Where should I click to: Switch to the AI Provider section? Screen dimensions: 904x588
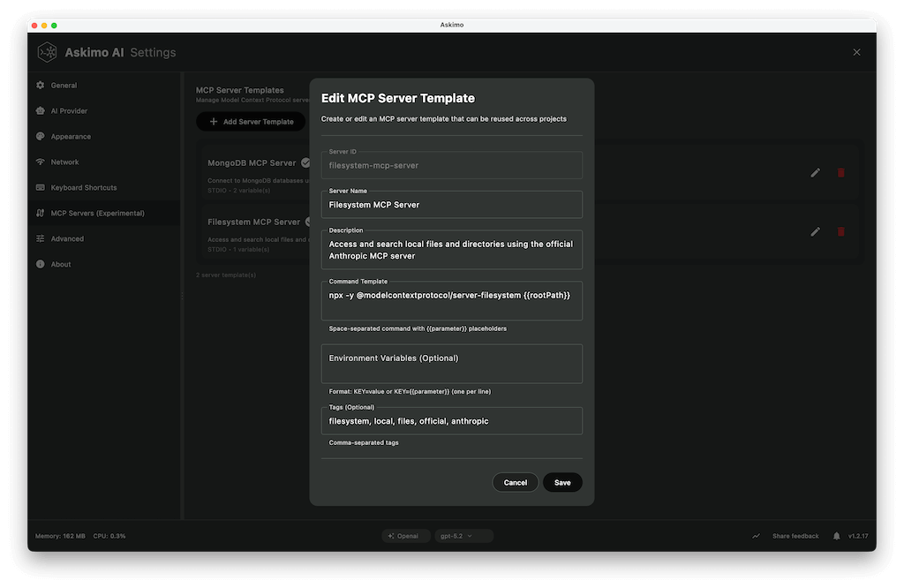click(x=67, y=110)
